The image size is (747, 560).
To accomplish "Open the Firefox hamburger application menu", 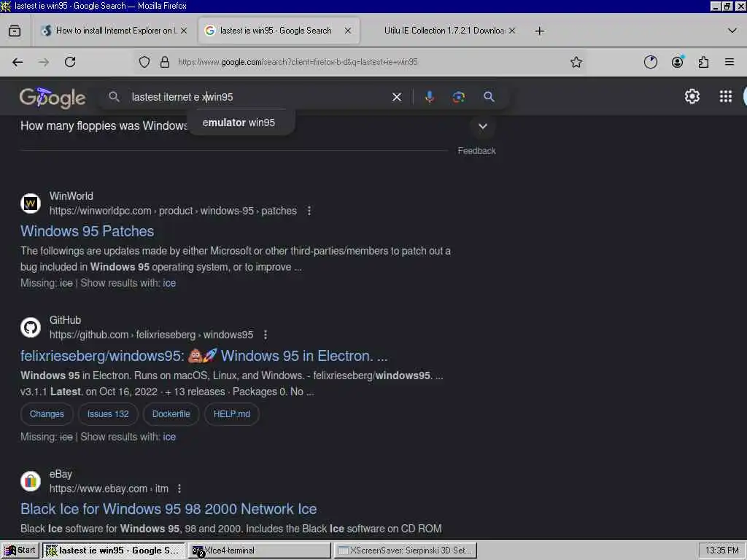I will [x=729, y=62].
